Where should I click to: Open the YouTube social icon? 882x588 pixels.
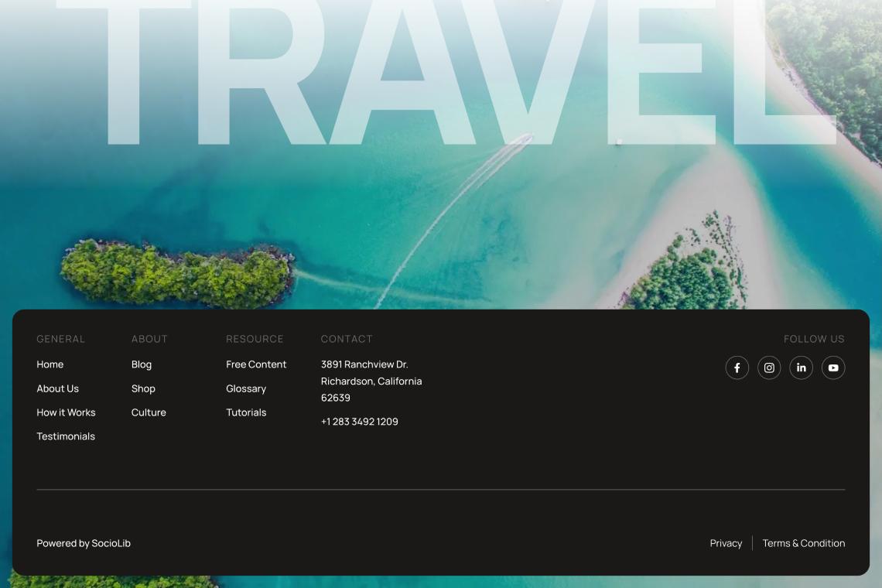click(x=833, y=368)
